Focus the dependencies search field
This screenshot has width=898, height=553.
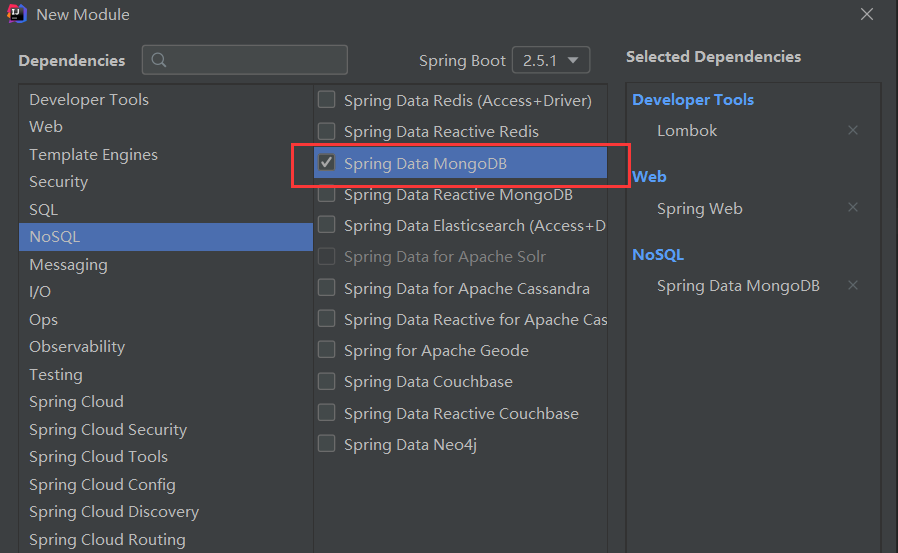[245, 60]
